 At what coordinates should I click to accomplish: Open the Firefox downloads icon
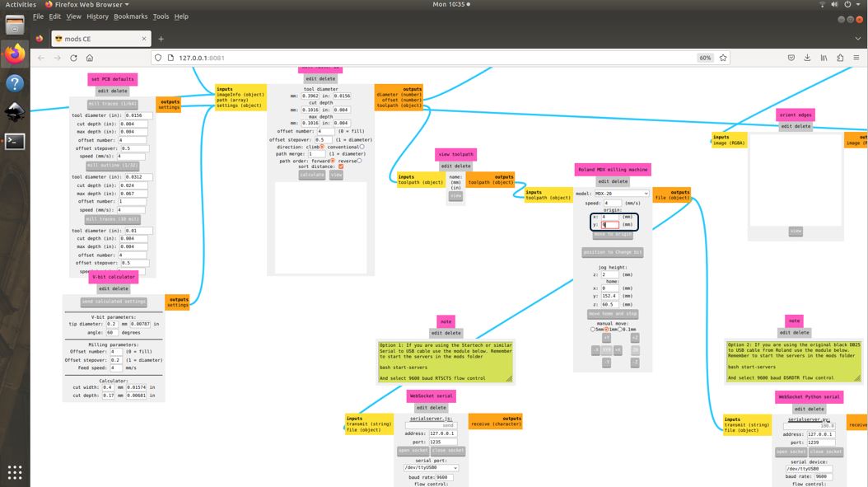pos(807,58)
